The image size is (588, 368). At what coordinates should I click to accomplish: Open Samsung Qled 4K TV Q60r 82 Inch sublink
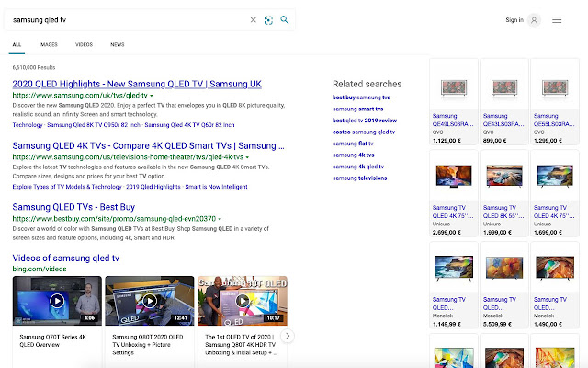tap(190, 125)
